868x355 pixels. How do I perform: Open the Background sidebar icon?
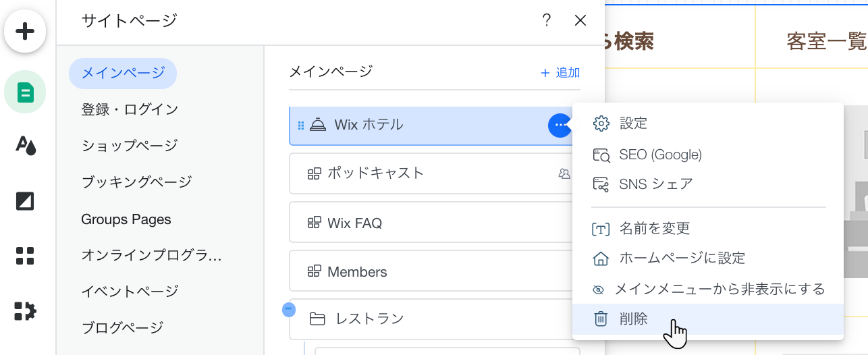(x=25, y=201)
